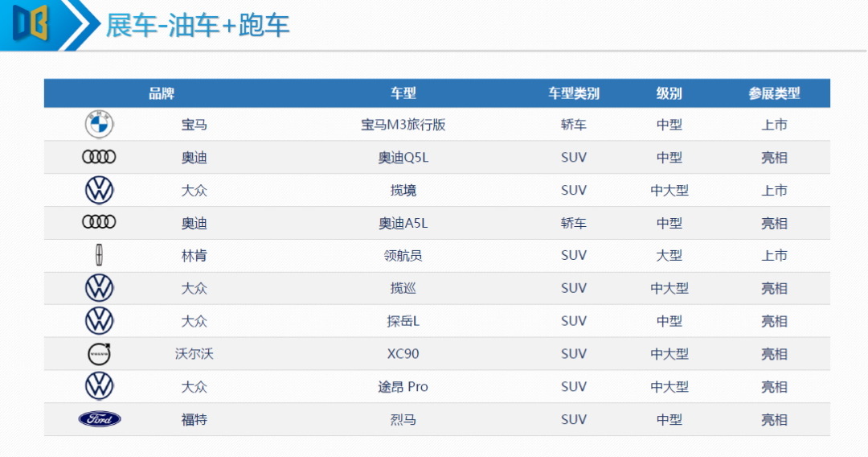
Task: Click the Volvo logo in the XC90 row
Action: (100, 353)
